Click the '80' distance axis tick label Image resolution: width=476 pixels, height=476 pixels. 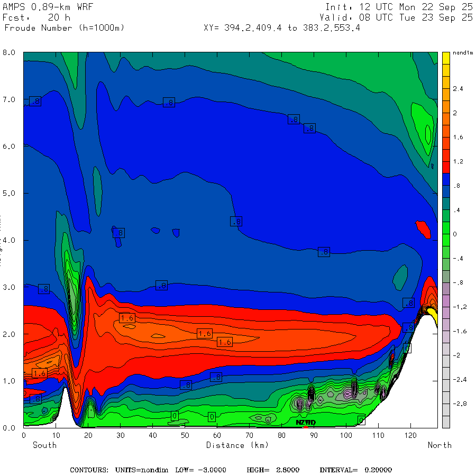[281, 435]
